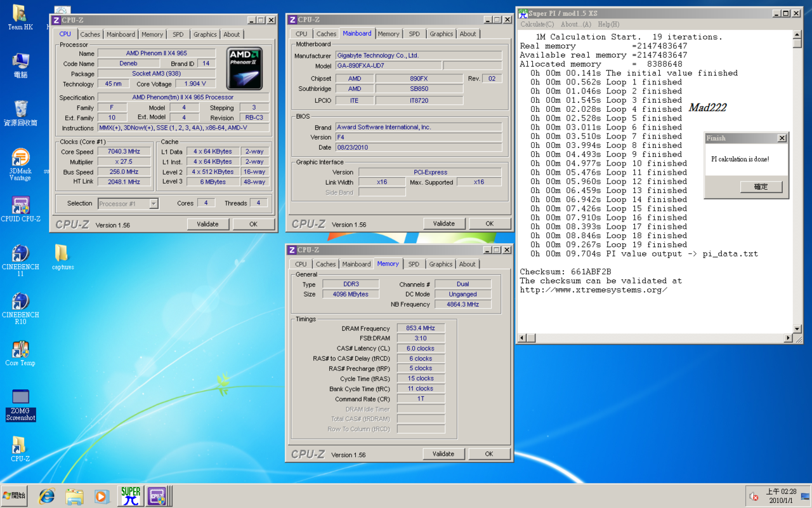Click the DRAM Frequency value 853.4 MHz
The image size is (812, 508).
tap(421, 328)
